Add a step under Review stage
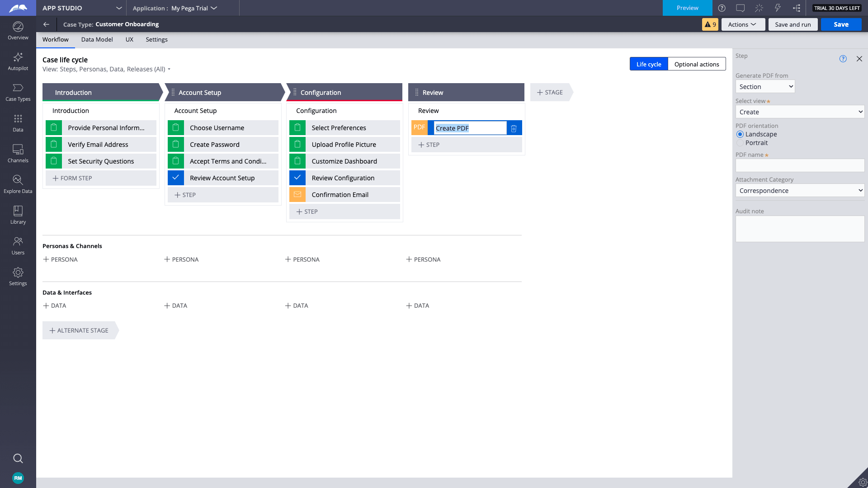The width and height of the screenshot is (868, 488). tap(467, 145)
